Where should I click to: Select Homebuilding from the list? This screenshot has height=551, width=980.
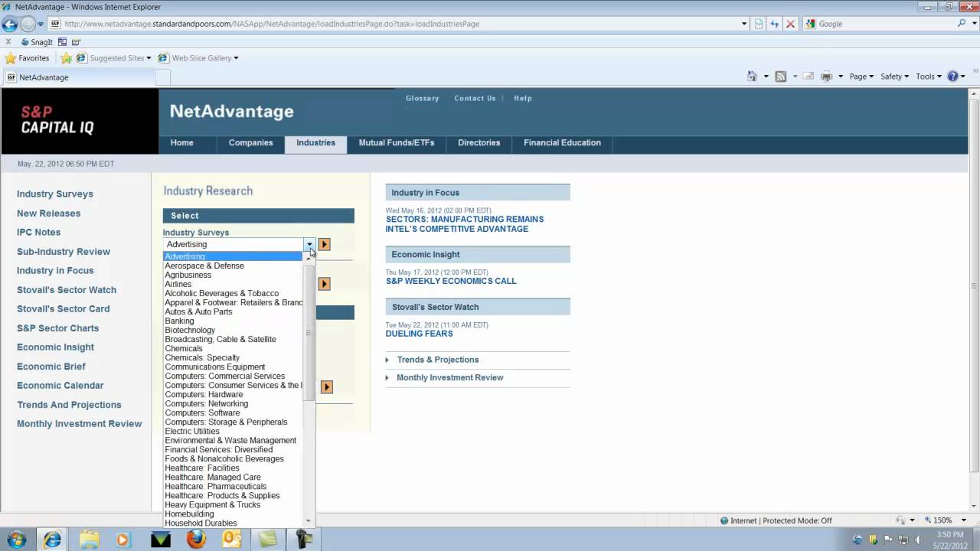pyautogui.click(x=189, y=514)
